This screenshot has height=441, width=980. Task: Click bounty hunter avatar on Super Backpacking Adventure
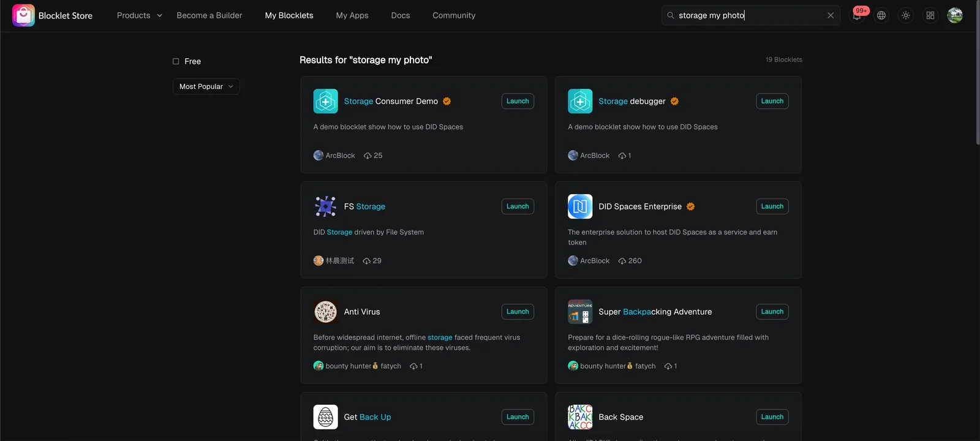click(x=573, y=366)
